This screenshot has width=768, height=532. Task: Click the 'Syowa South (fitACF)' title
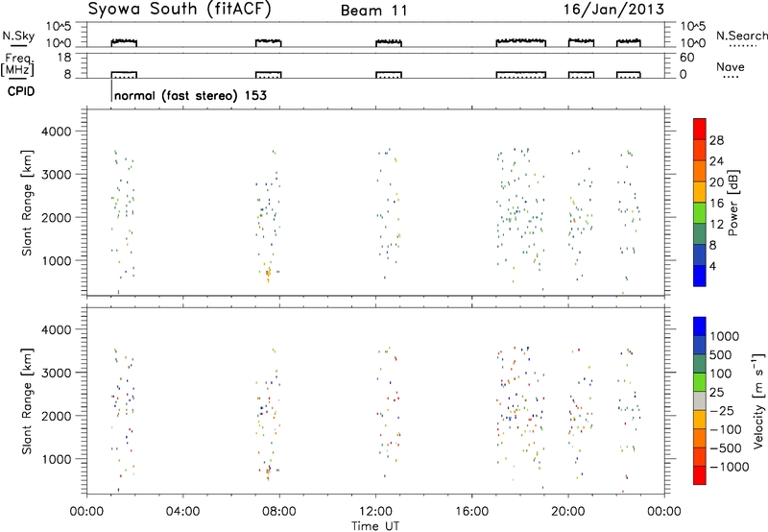coord(180,9)
